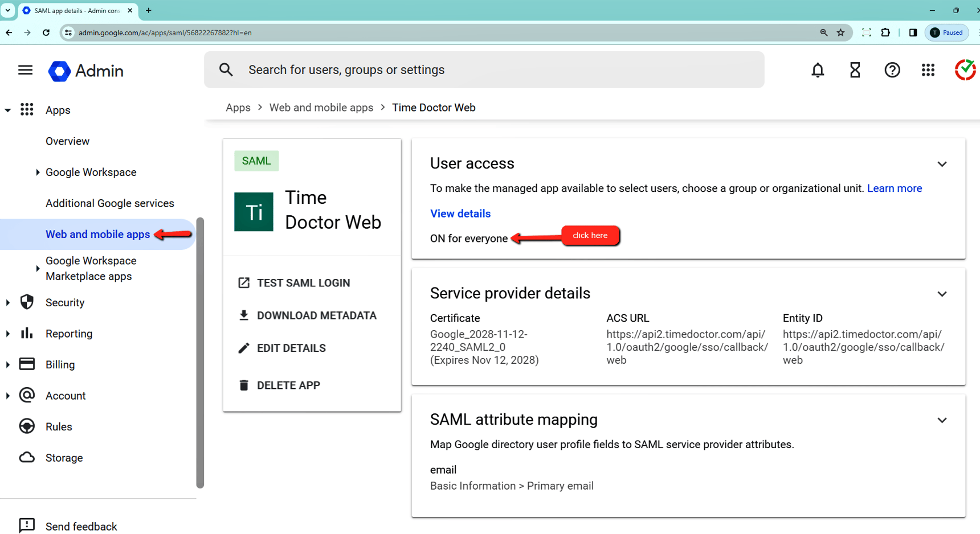Open the navigation hamburger menu
Image resolution: width=980 pixels, height=534 pixels.
click(x=25, y=69)
